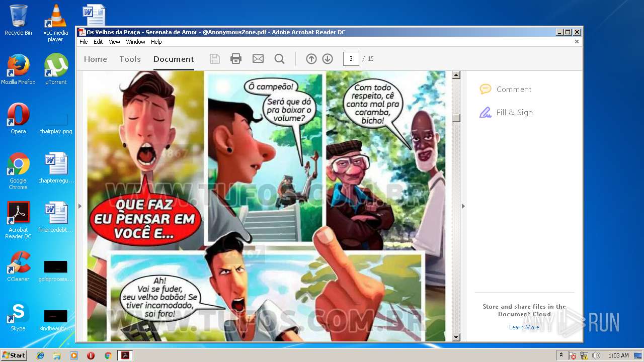Click Acrobat Reader taskbar button
The height and width of the screenshot is (362, 644).
pos(125,355)
